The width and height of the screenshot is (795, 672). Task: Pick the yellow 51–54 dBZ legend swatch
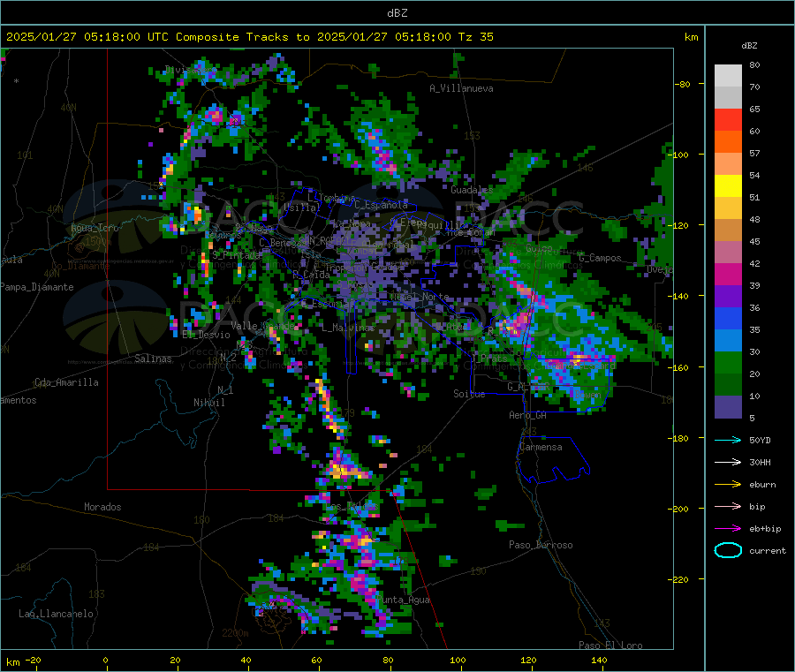point(728,186)
